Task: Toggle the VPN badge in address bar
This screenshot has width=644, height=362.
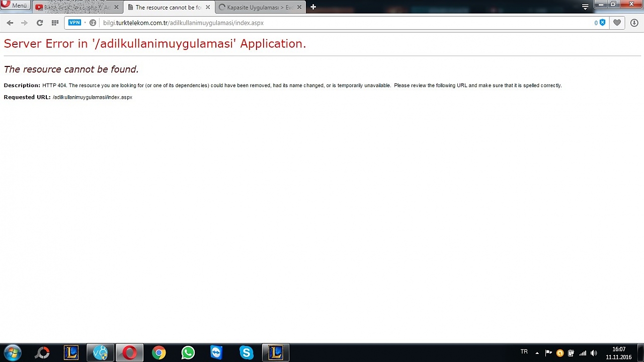Action: pos(74,23)
